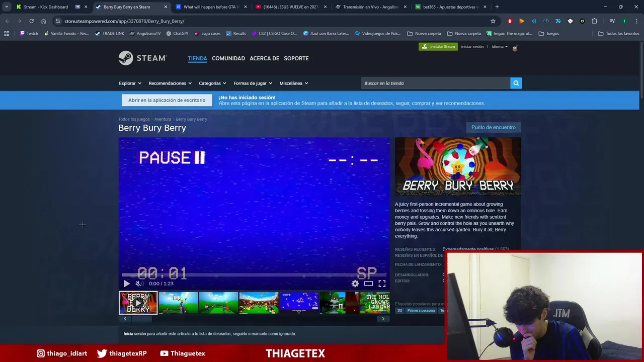This screenshot has height=362, width=644.
Task: Open a new browser tab with plus
Action: click(497, 7)
